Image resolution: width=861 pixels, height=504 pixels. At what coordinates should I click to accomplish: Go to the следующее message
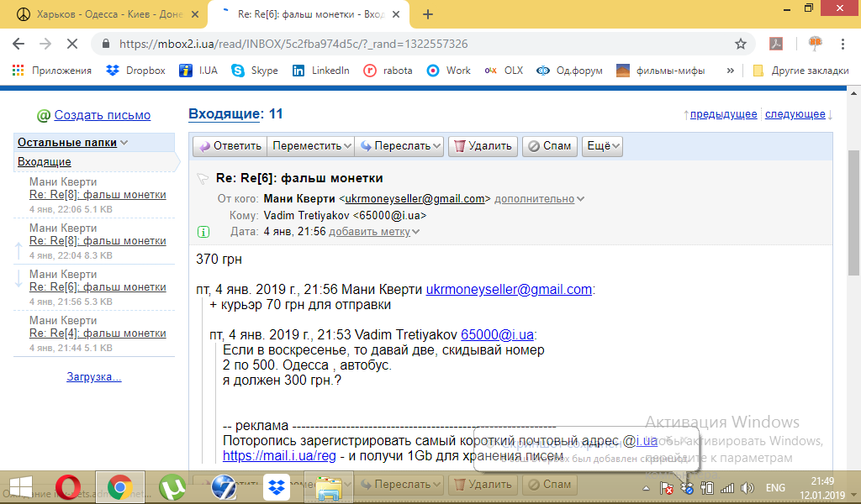point(795,114)
